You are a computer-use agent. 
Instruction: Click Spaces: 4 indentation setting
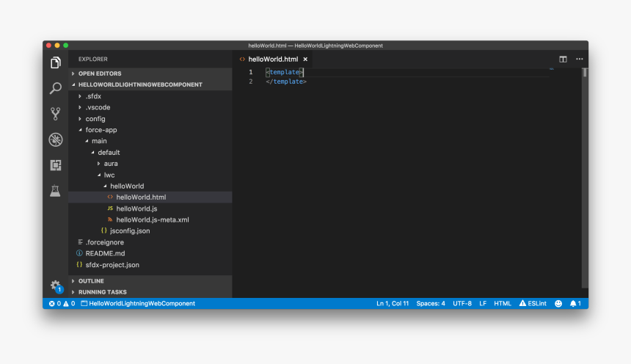(431, 304)
